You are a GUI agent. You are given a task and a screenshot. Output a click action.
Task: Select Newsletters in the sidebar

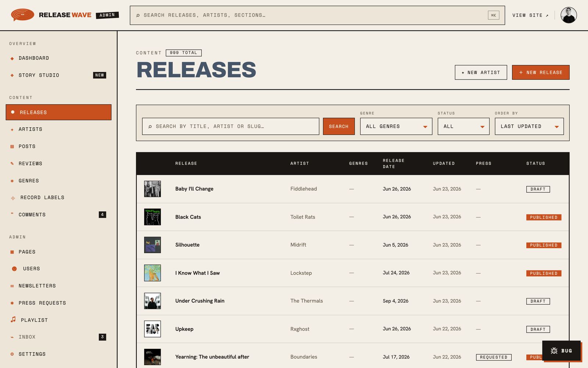pyautogui.click(x=58, y=286)
